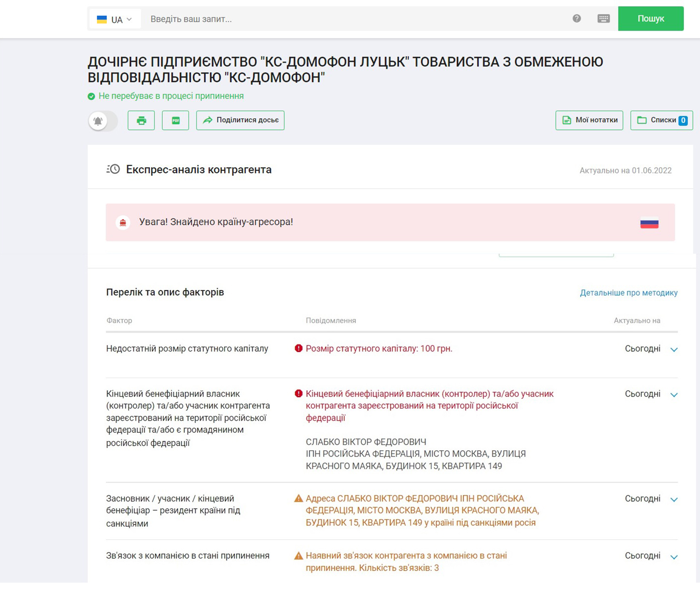The width and height of the screenshot is (700, 604).
Task: Toggle the bell notification switch
Action: pos(103,120)
